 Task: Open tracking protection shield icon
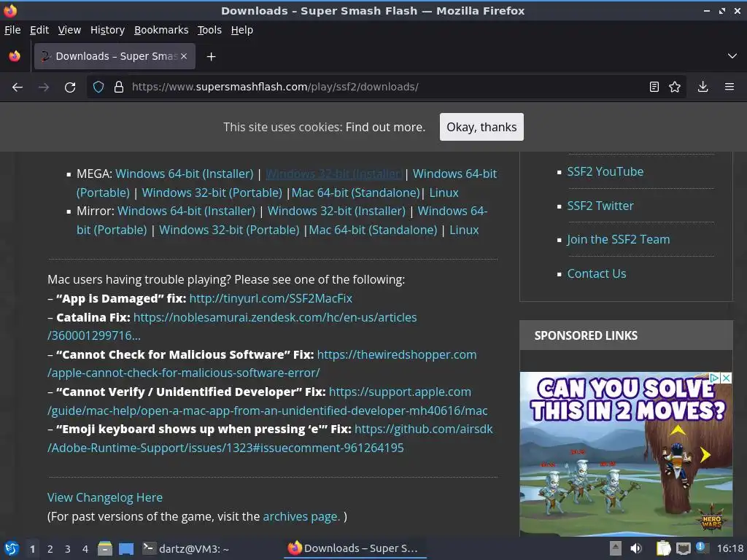[98, 87]
